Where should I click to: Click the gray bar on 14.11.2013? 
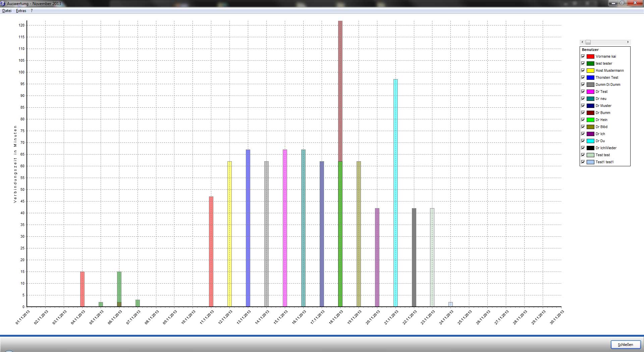(x=266, y=234)
